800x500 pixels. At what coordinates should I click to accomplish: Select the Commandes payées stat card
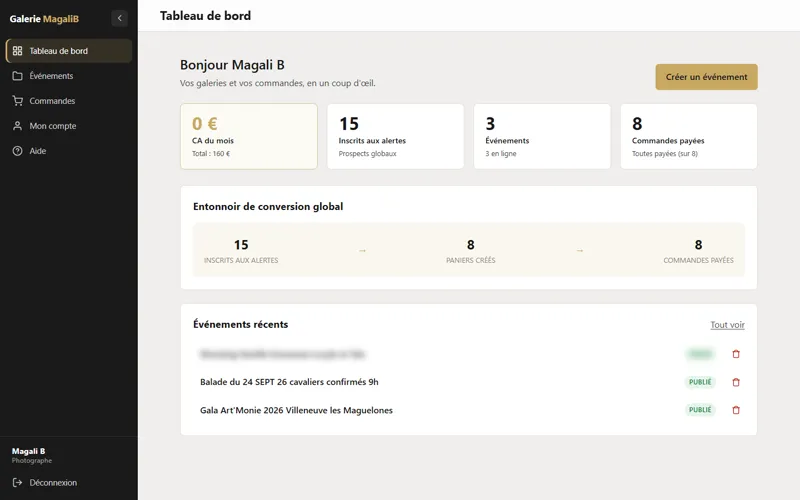(x=689, y=136)
